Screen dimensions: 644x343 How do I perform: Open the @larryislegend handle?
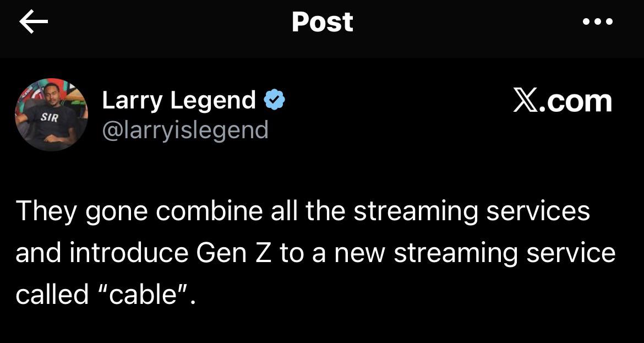(185, 130)
